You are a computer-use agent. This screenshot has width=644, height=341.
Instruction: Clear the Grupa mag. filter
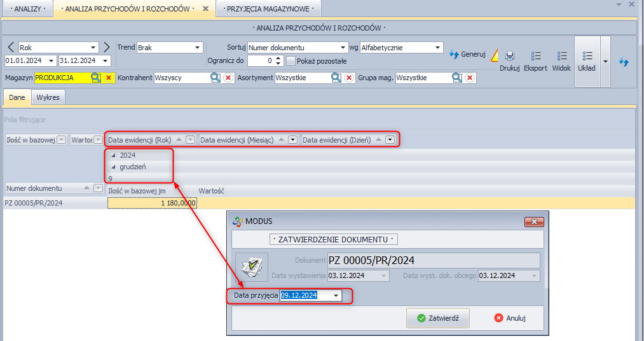pyautogui.click(x=470, y=78)
